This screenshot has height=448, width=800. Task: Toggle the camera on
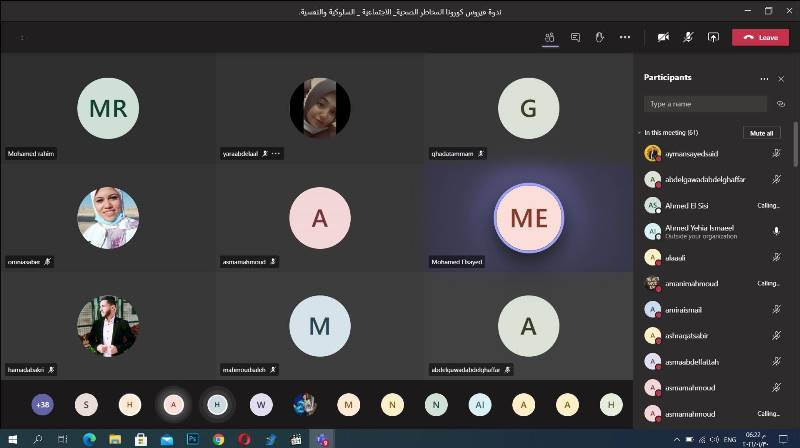pos(662,37)
